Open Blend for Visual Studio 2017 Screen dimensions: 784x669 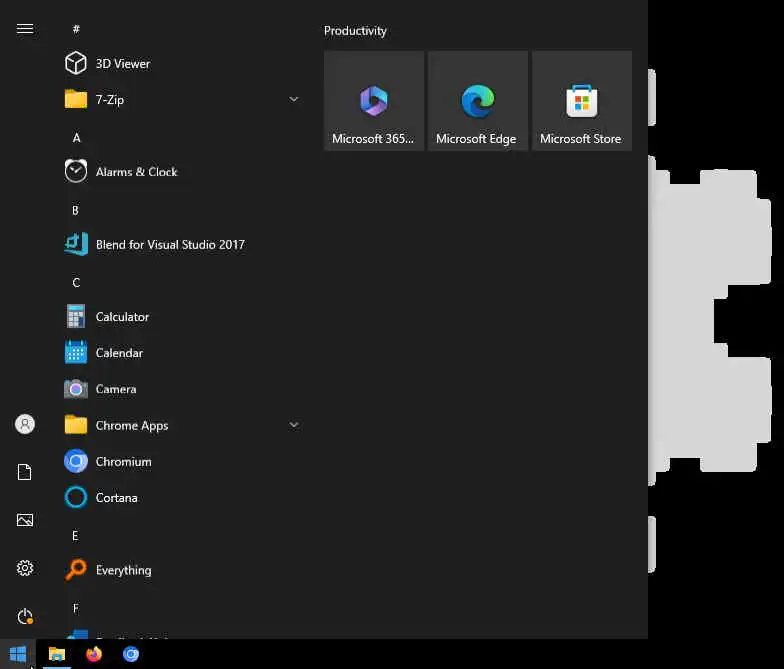pos(182,244)
